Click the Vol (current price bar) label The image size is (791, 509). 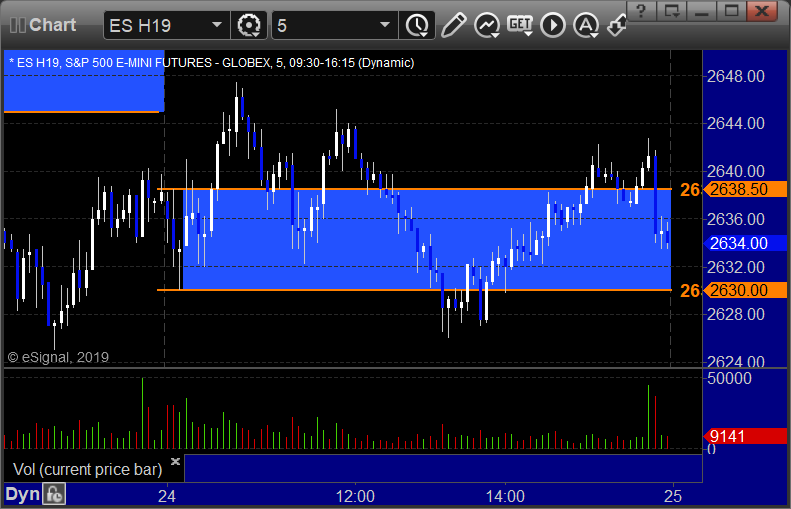tap(87, 470)
